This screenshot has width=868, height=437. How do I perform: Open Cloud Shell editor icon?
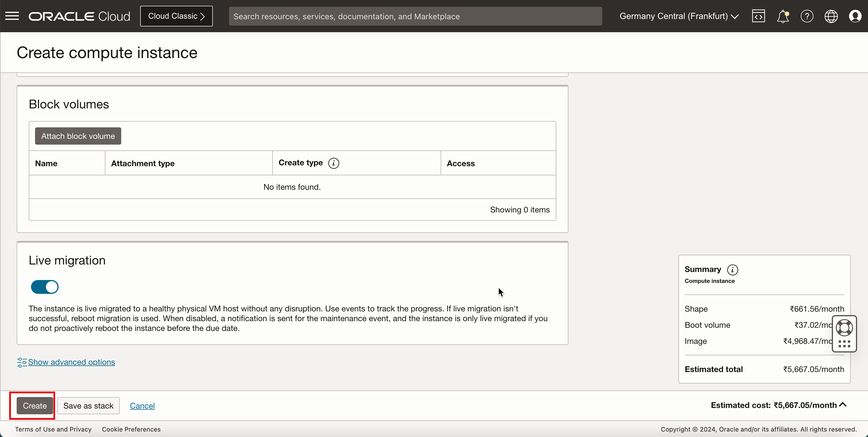(758, 16)
